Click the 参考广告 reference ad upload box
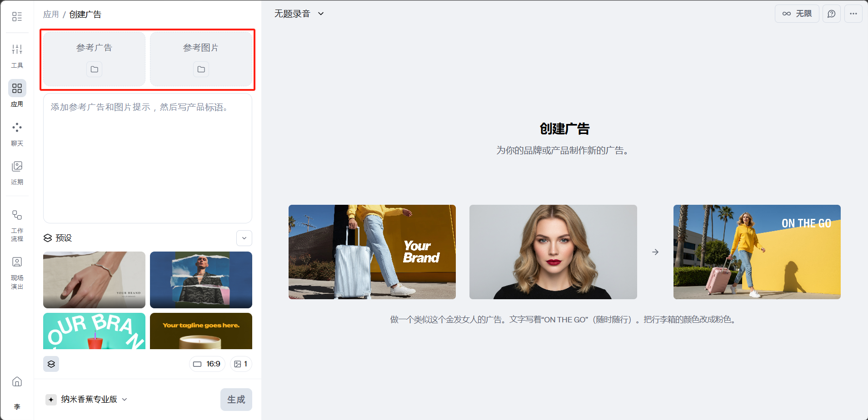 pyautogui.click(x=94, y=59)
